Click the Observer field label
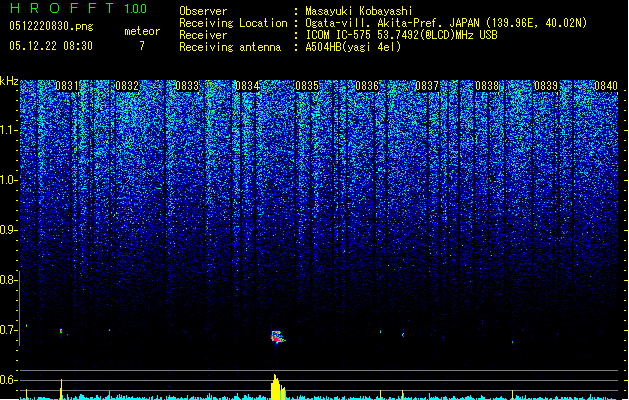 point(203,11)
